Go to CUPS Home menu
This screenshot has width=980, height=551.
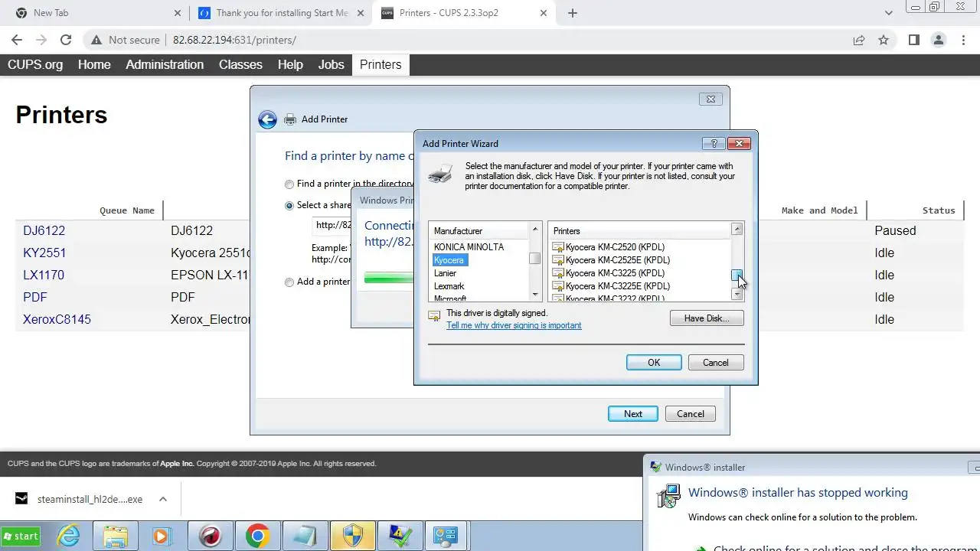point(94,65)
